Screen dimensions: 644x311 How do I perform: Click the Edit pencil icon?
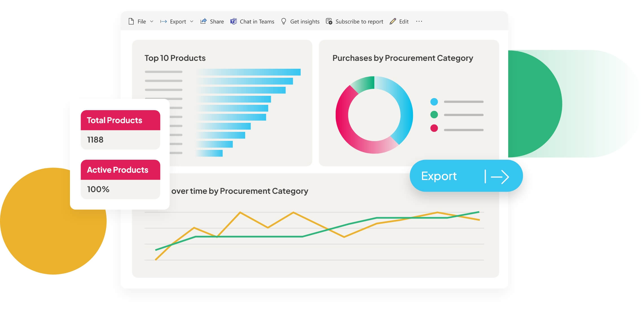coord(393,21)
